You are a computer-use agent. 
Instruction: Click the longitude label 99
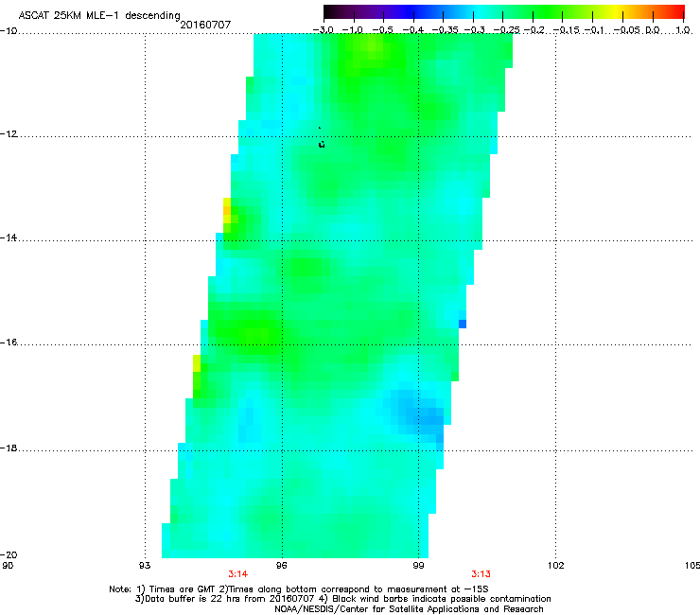418,566
